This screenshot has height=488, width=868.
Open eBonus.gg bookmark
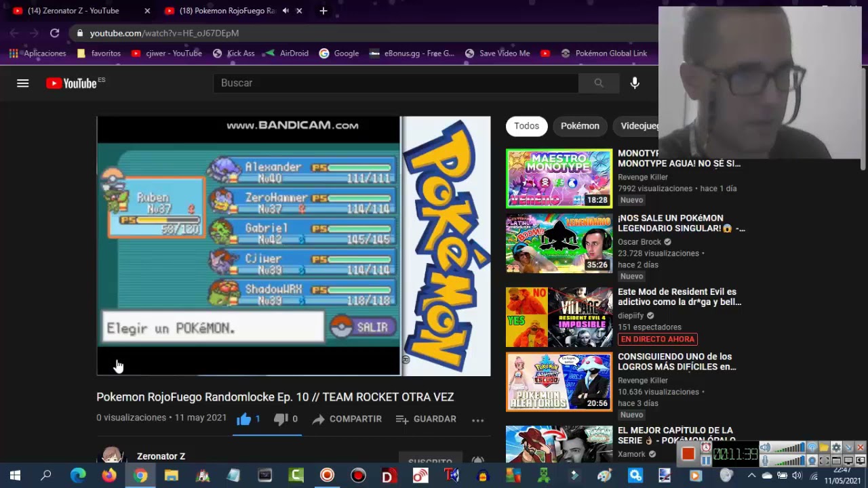[412, 53]
